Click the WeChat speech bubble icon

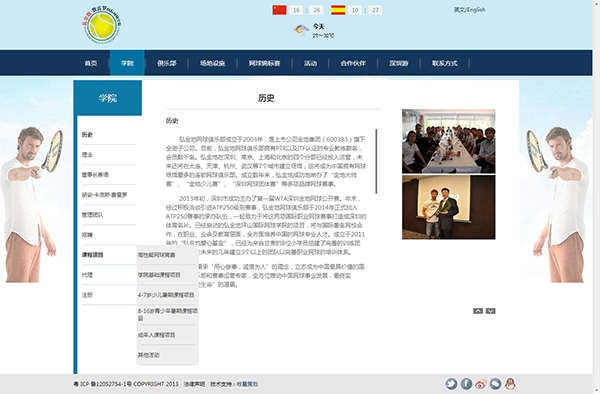pos(496,384)
